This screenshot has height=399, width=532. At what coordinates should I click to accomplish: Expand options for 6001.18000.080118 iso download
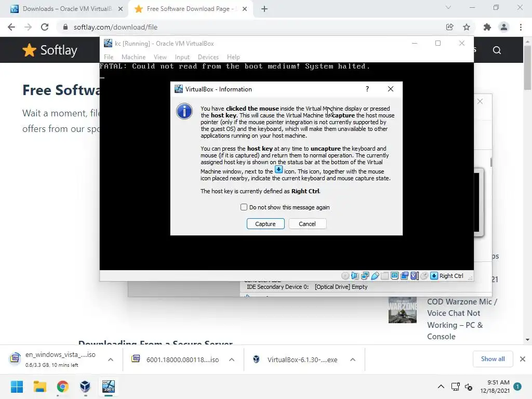pos(232,360)
